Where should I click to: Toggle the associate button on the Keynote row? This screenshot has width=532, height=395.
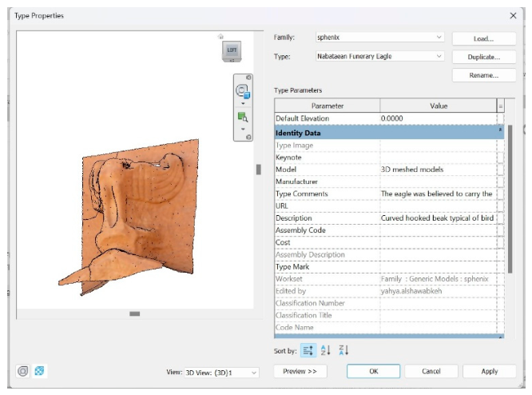pos(500,158)
